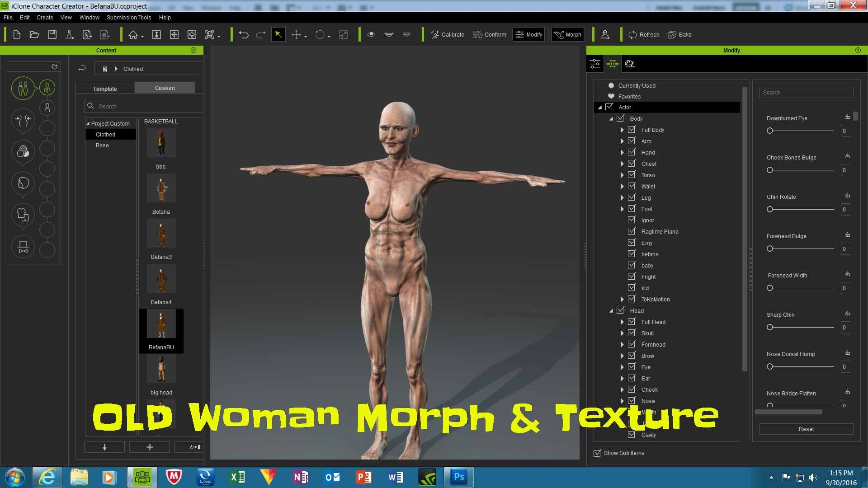Viewport: 868px width, 488px height.
Task: Click the Conform tool
Action: pos(489,35)
